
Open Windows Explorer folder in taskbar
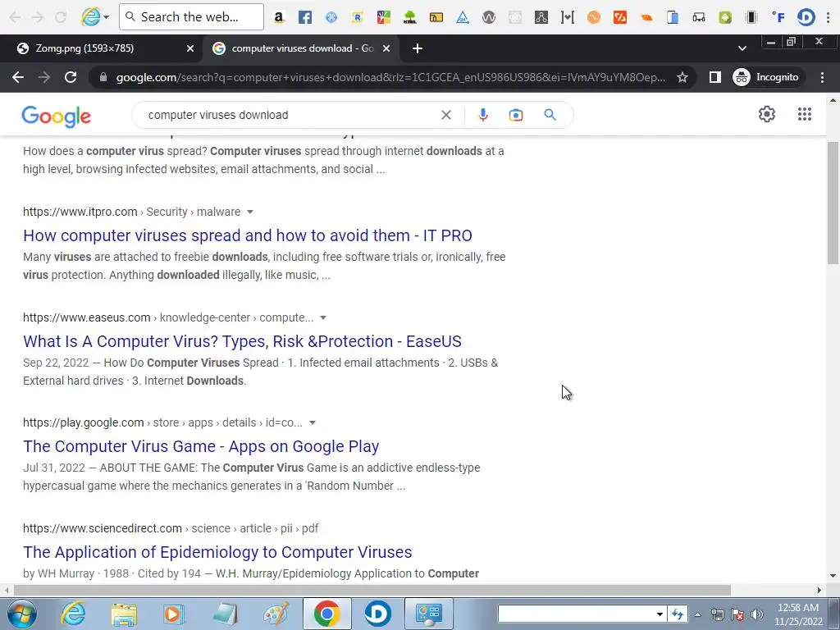[124, 614]
